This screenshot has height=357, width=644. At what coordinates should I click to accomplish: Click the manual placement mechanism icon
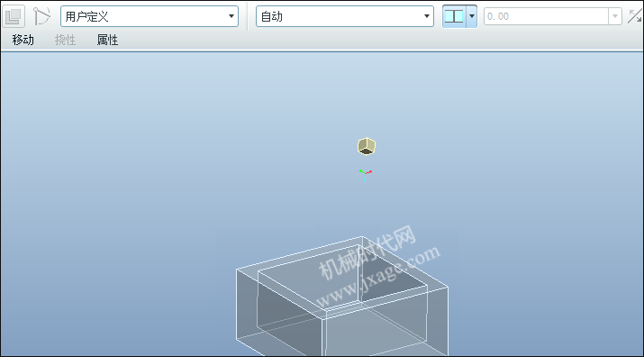[x=41, y=16]
